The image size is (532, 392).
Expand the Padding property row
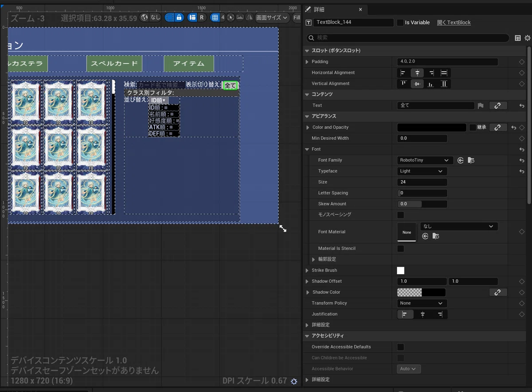(x=307, y=62)
